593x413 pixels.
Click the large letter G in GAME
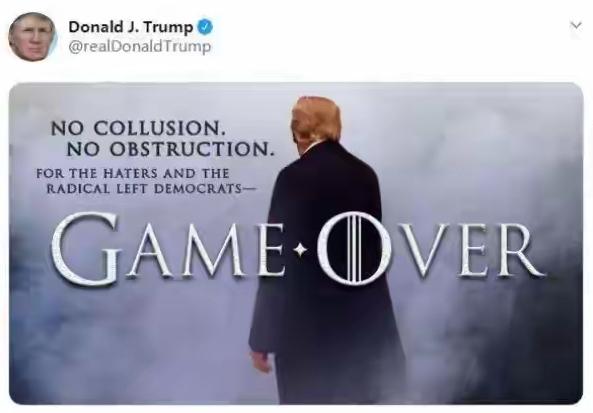pyautogui.click(x=86, y=248)
